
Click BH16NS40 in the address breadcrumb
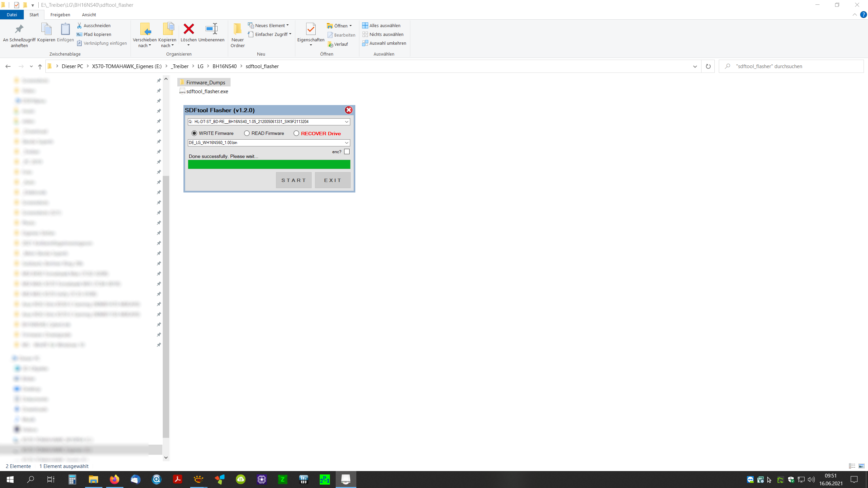click(224, 66)
